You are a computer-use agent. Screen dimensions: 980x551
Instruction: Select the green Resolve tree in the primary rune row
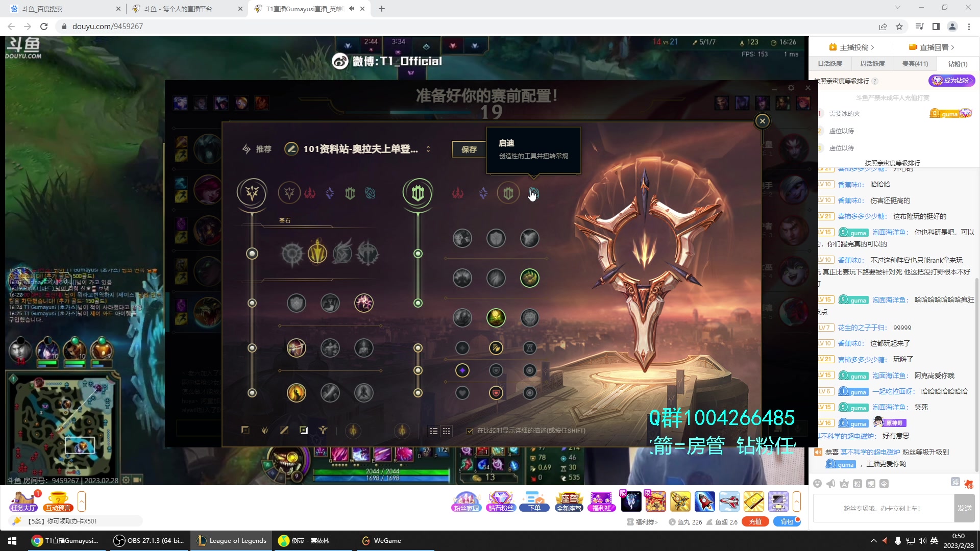click(350, 193)
